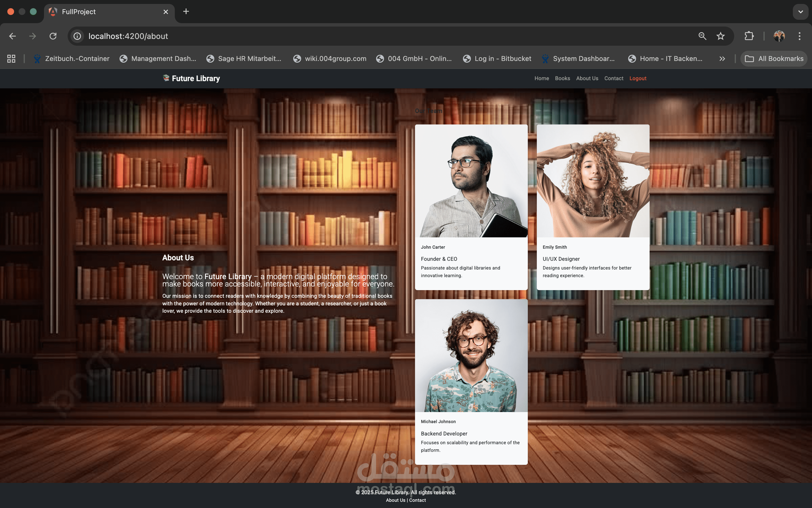Click the footer Contact link
The height and width of the screenshot is (508, 812).
click(417, 500)
